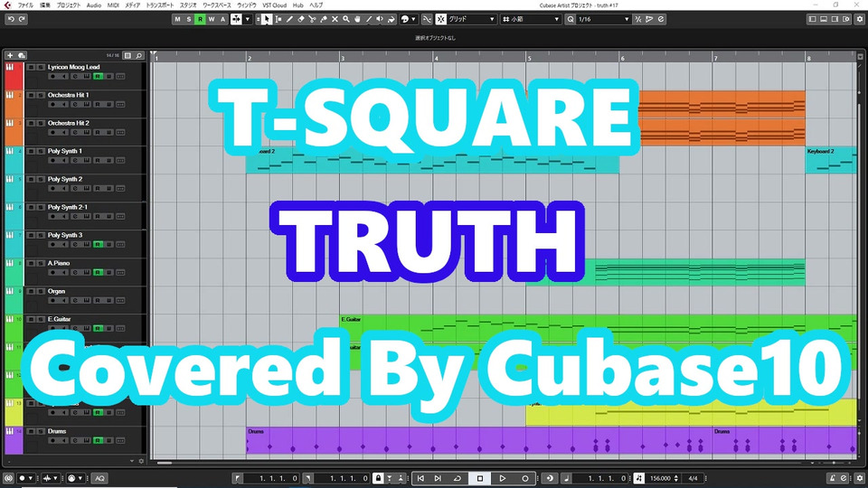Viewport: 868px width, 488px height.
Task: Toggle left zone visibility in top toolbar
Action: click(x=812, y=19)
